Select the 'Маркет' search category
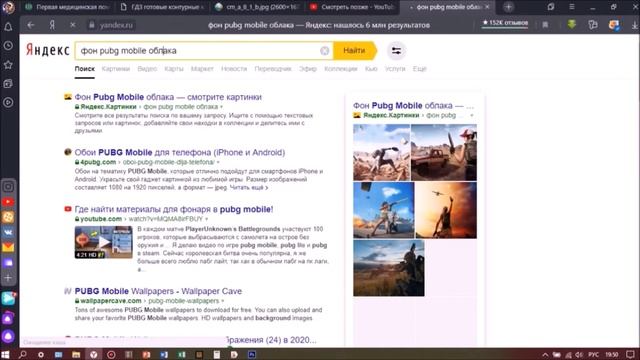Viewport: 640px width, 360px height. (x=202, y=69)
